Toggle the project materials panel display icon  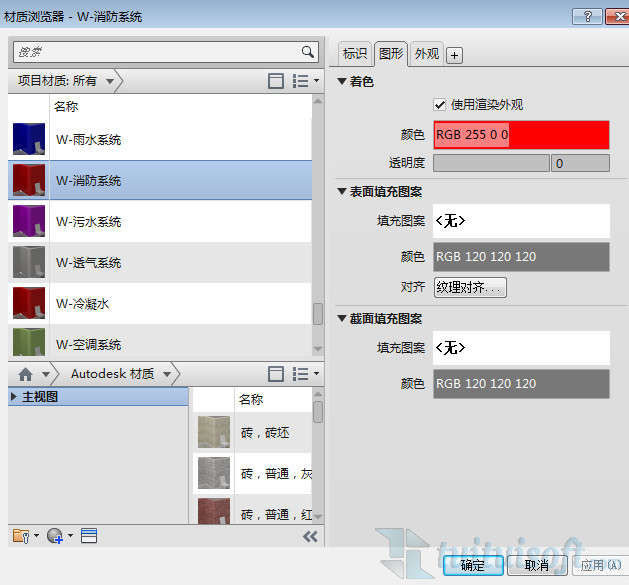pyautogui.click(x=277, y=81)
